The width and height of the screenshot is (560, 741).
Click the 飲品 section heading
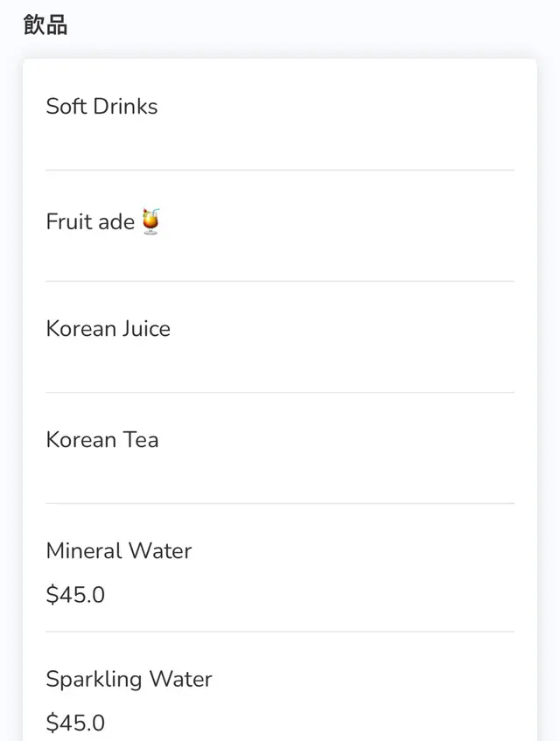coord(45,24)
